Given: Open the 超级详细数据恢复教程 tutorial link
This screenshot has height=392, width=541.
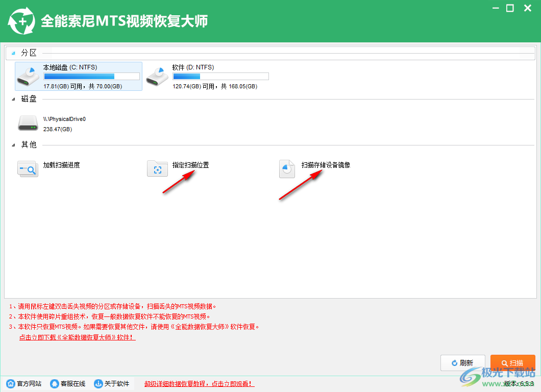Looking at the screenshot, I should point(200,383).
